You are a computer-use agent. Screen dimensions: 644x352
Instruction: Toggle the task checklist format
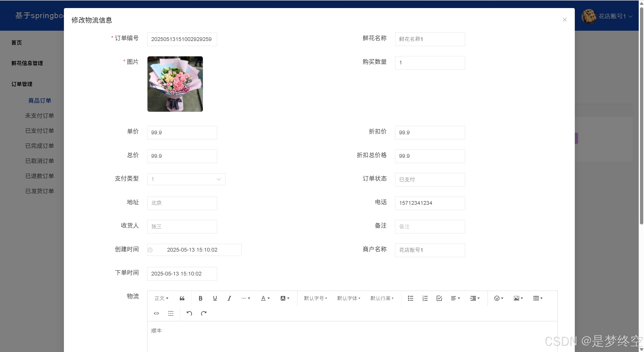click(x=439, y=298)
